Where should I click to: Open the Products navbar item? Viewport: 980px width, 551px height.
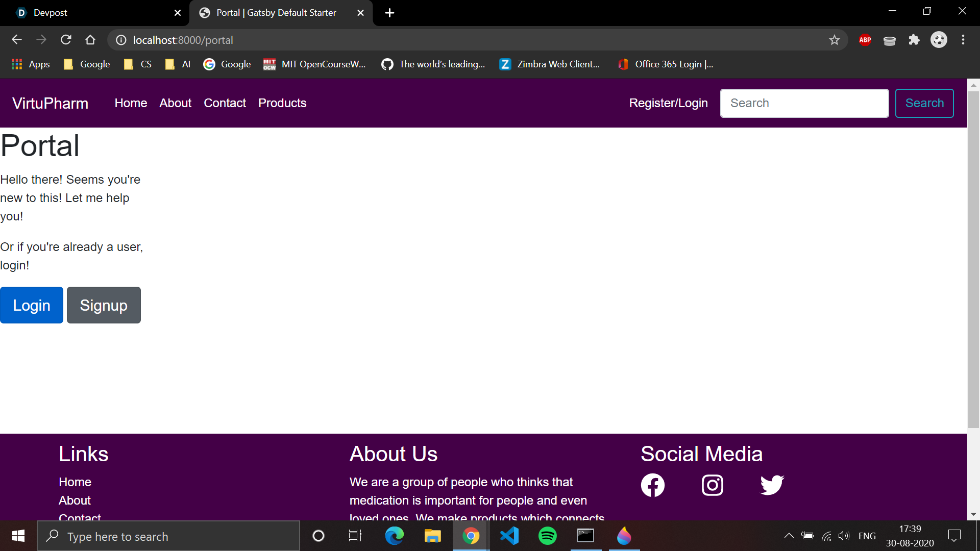282,103
